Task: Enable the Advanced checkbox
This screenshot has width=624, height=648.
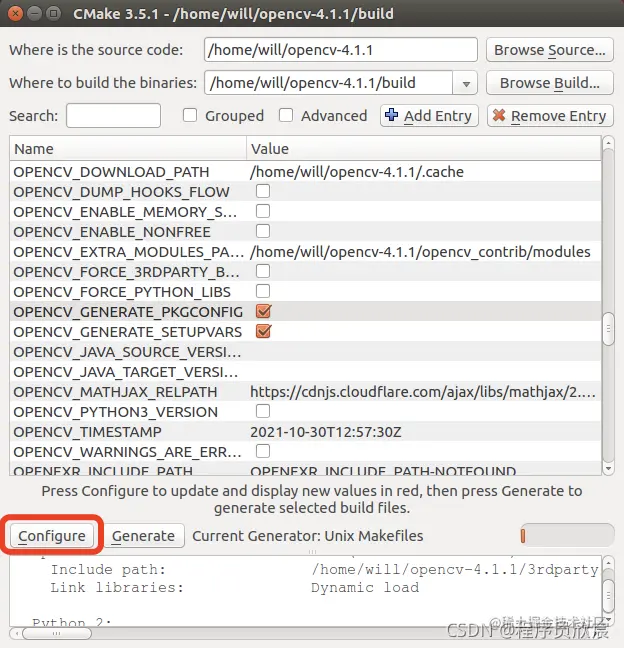Action: point(286,115)
